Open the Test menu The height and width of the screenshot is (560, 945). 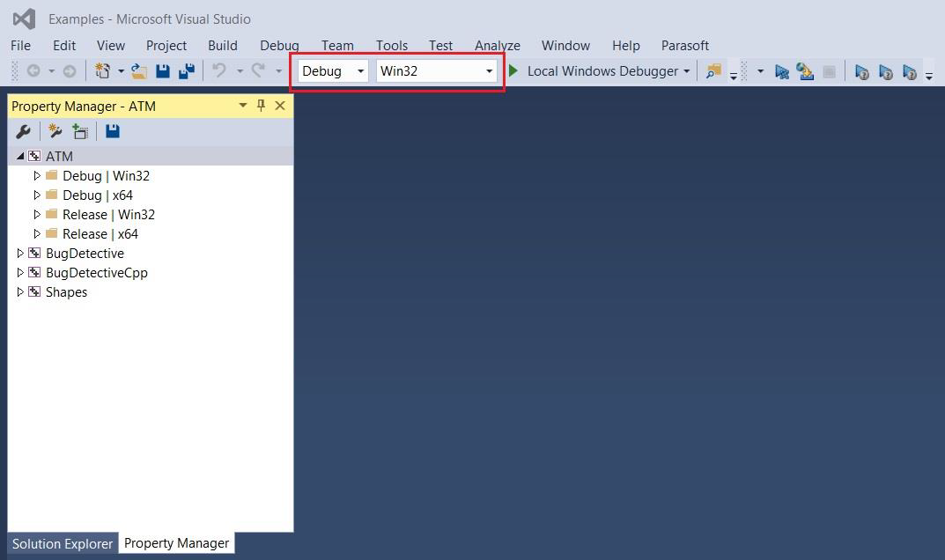pos(440,46)
